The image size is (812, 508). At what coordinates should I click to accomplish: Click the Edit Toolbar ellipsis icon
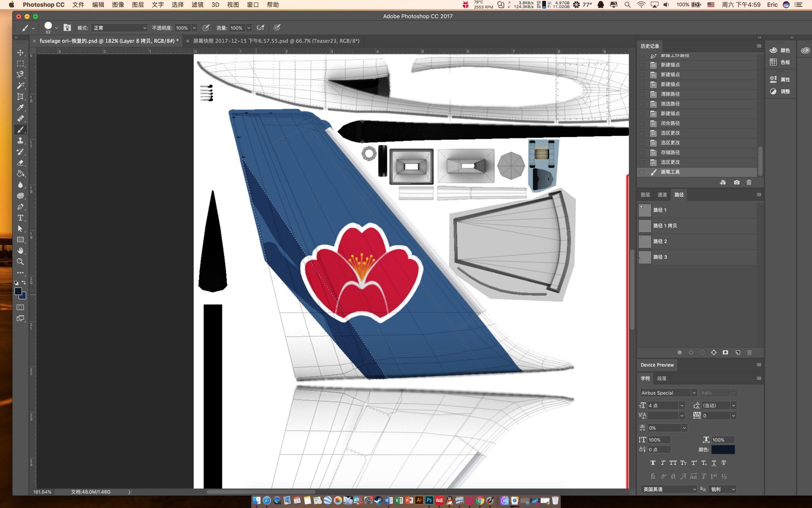pos(20,273)
